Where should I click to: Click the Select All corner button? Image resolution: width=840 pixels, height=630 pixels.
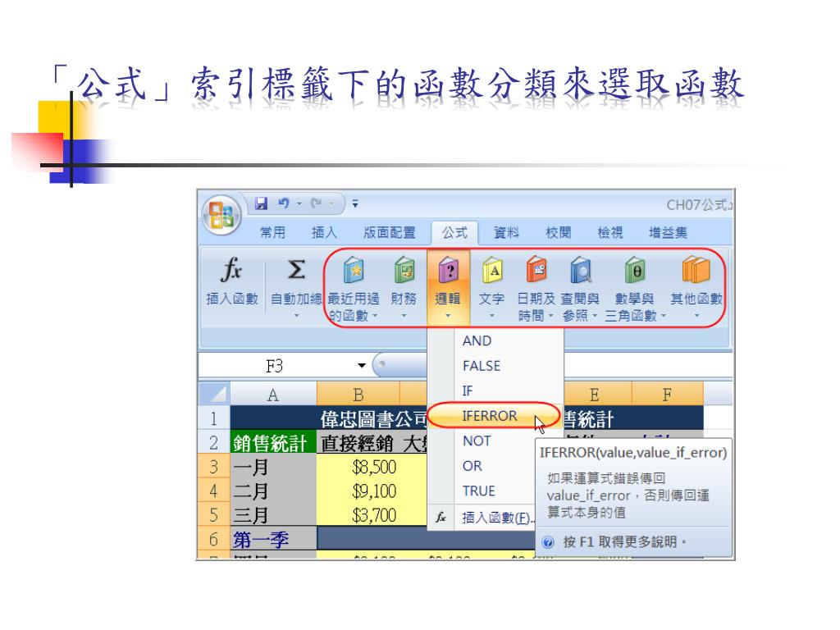(214, 394)
